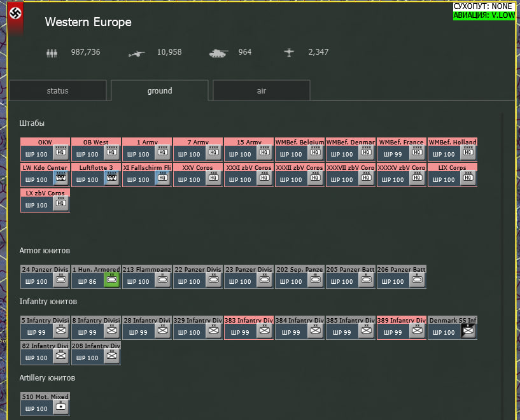
Task: Select XXXI zbV Corps HQ icon
Action: [265, 178]
